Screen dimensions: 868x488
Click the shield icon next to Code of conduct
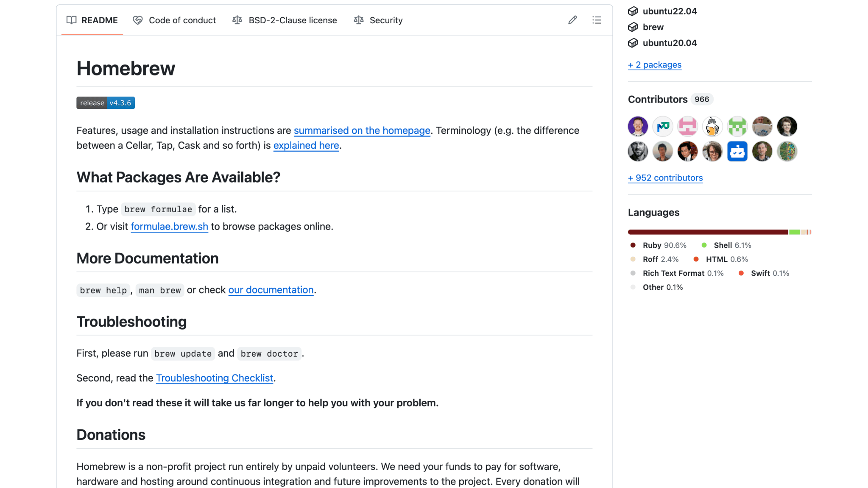(x=137, y=20)
